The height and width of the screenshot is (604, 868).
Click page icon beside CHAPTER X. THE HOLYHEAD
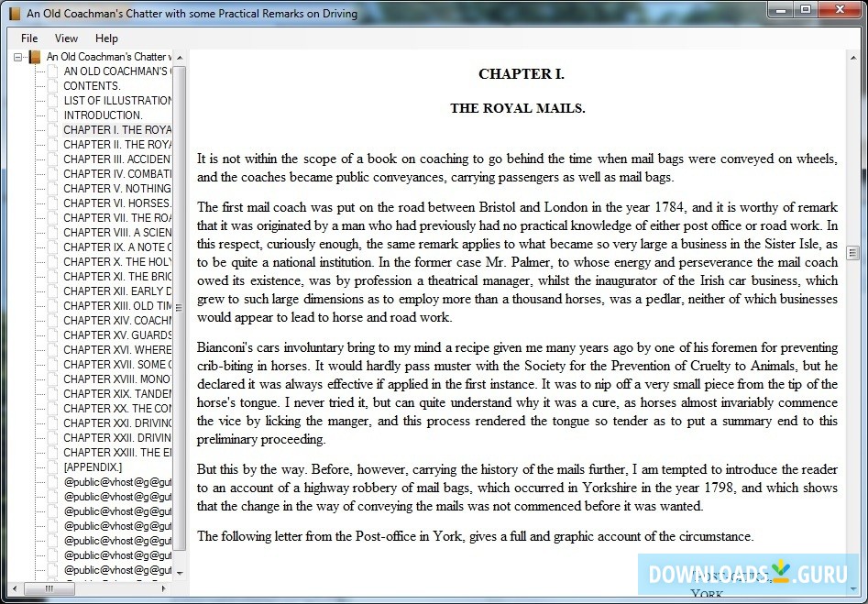(x=52, y=262)
